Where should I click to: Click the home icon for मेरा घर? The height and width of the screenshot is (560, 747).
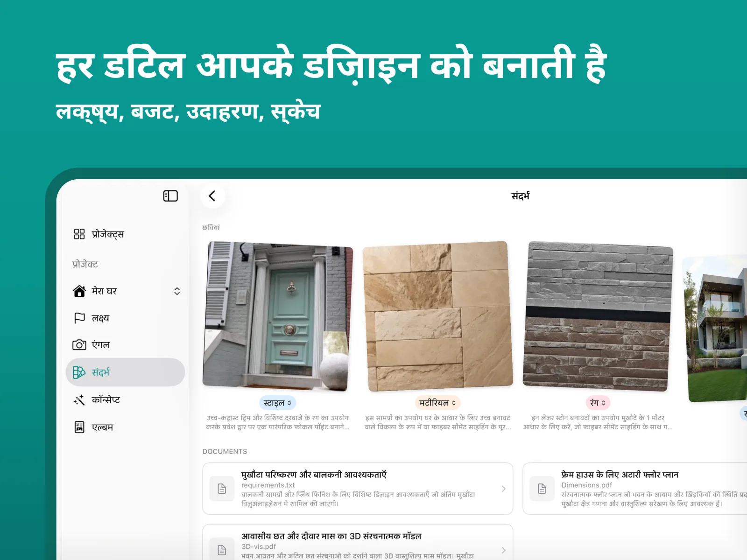click(x=79, y=291)
